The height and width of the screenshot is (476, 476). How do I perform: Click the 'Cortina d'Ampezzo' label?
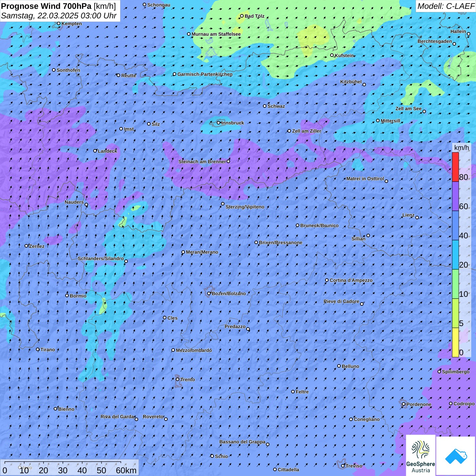(351, 280)
